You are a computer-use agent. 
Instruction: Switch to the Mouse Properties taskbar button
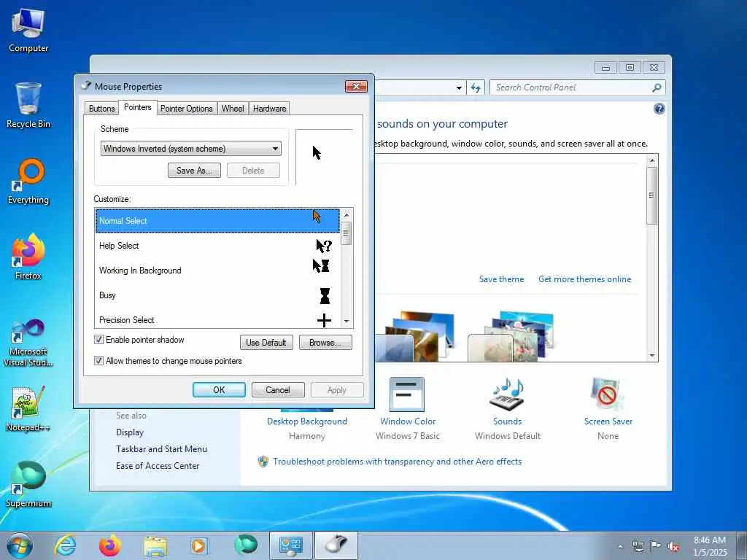[337, 545]
